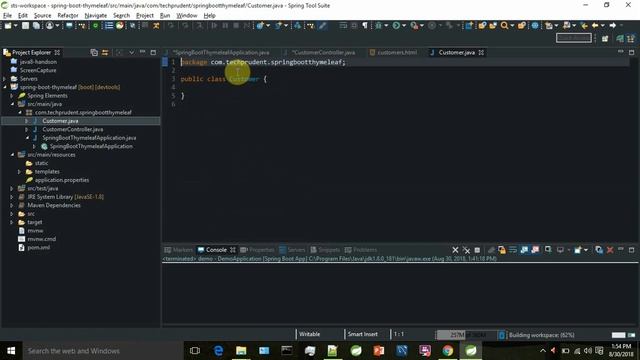
Task: Open the File menu
Action: [x=7, y=16]
